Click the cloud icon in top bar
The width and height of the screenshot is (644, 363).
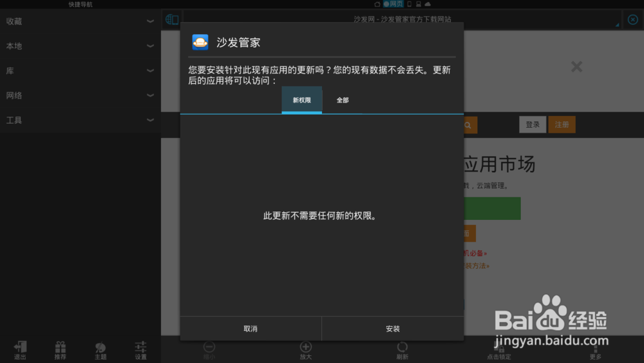click(x=428, y=4)
